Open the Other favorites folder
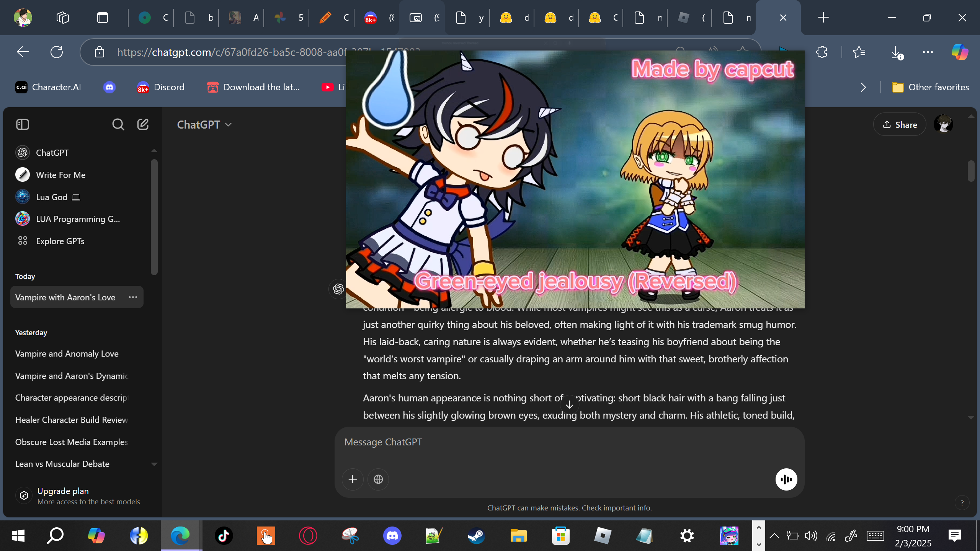Viewport: 980px width, 551px height. click(x=930, y=87)
